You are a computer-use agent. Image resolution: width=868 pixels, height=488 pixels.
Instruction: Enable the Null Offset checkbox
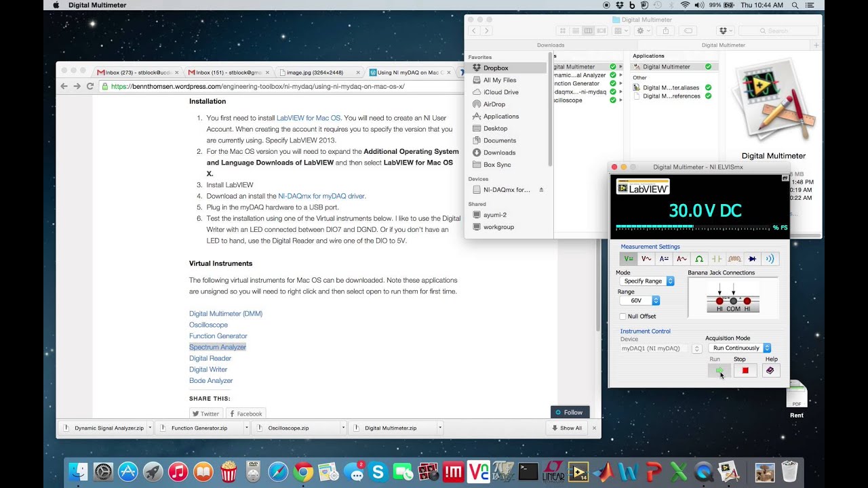coord(623,316)
